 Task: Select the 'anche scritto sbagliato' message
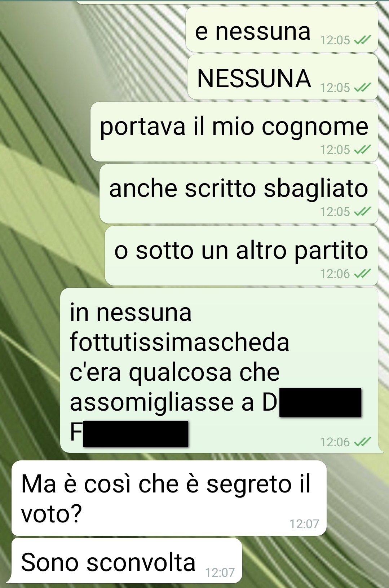click(239, 194)
